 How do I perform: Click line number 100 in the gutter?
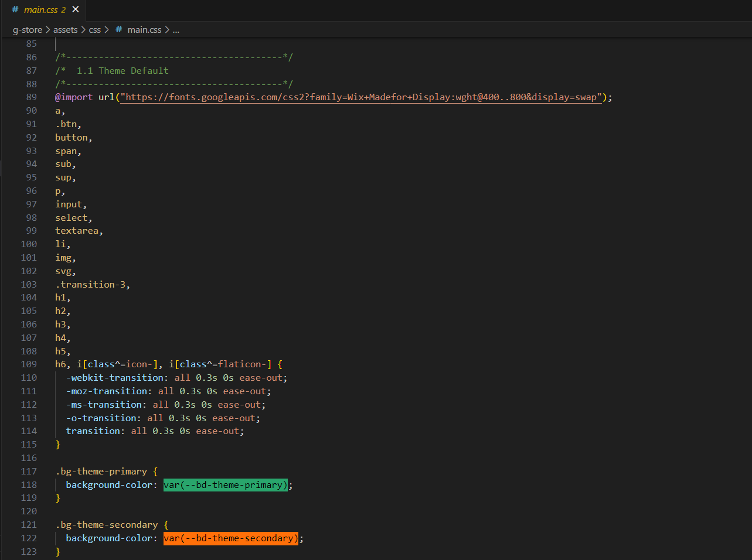coord(29,244)
